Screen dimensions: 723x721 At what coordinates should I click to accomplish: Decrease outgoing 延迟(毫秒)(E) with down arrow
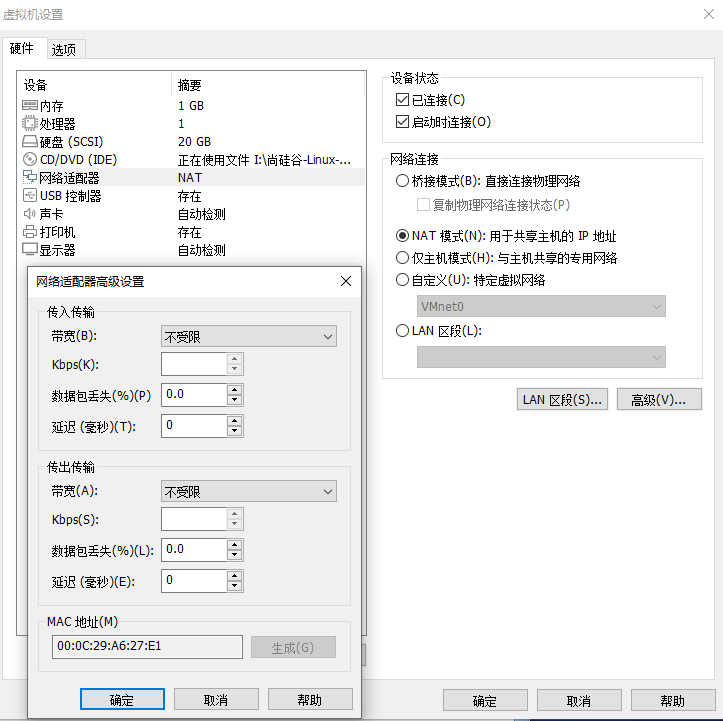coord(235,586)
